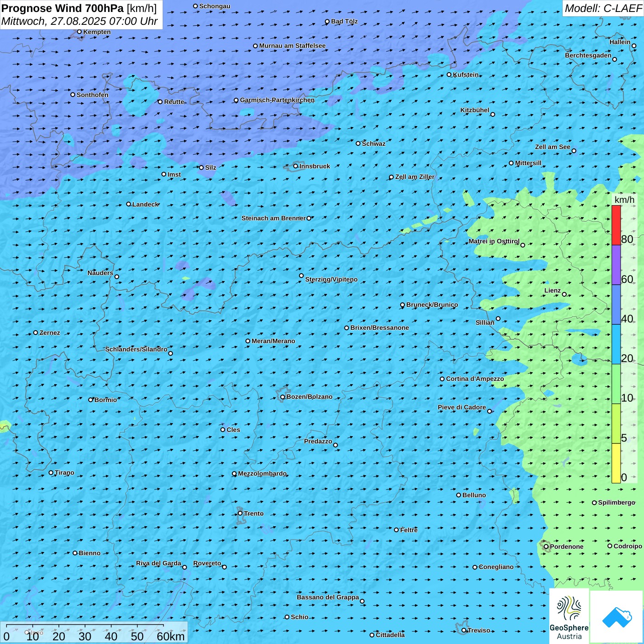Click the 'Sonthofen' label

[92, 95]
